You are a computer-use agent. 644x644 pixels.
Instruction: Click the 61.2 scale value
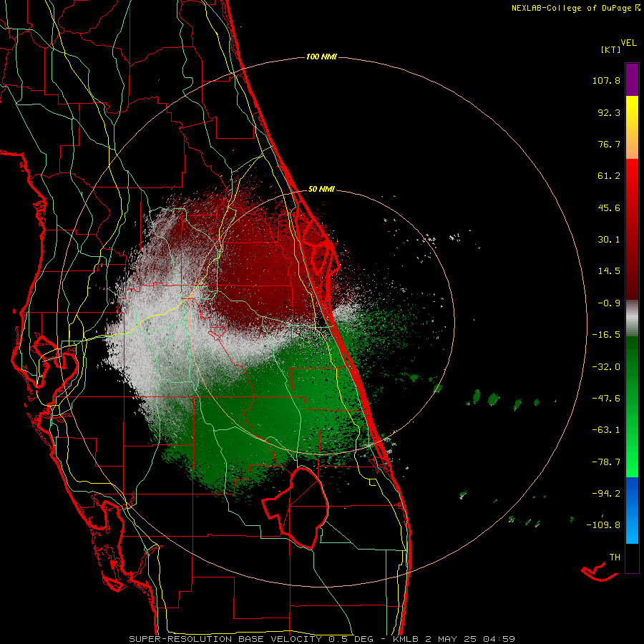[x=609, y=176]
